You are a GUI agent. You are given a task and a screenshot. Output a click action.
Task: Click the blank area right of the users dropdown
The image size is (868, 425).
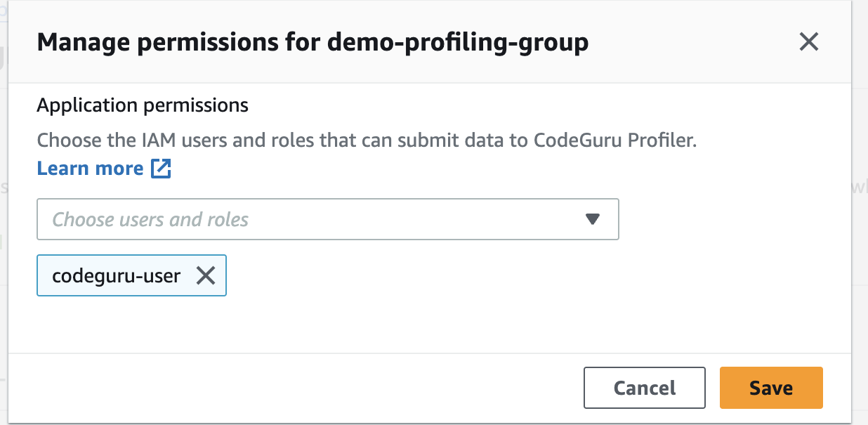click(723, 220)
